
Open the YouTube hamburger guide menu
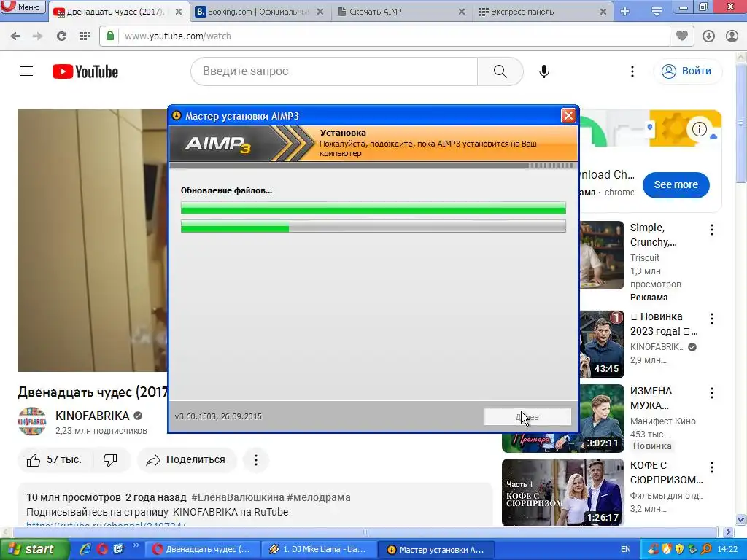coord(26,71)
